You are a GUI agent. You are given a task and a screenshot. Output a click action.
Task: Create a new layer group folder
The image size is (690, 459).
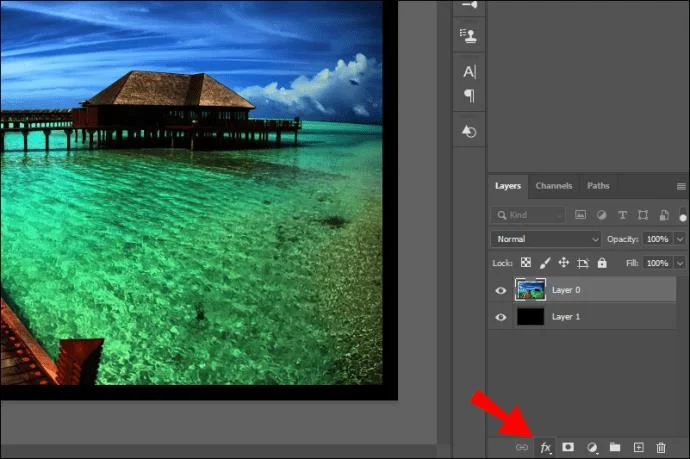(615, 447)
